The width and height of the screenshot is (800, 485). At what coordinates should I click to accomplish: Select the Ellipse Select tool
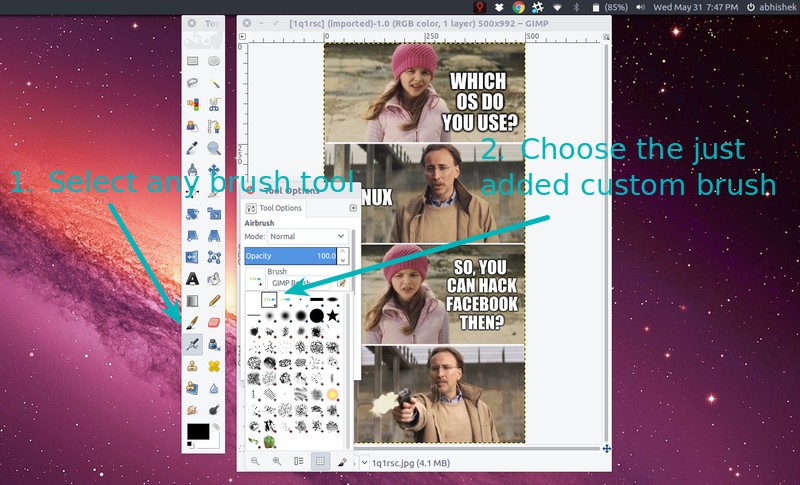click(214, 61)
